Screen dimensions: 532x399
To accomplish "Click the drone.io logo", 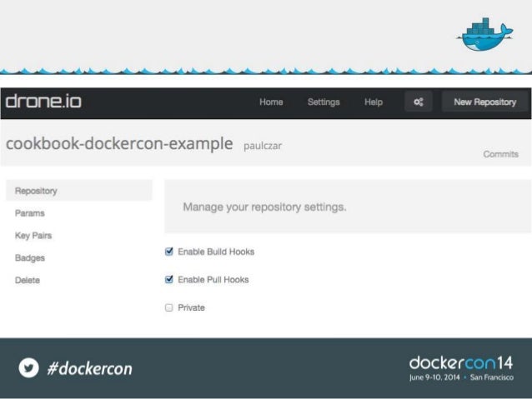I will coord(43,102).
